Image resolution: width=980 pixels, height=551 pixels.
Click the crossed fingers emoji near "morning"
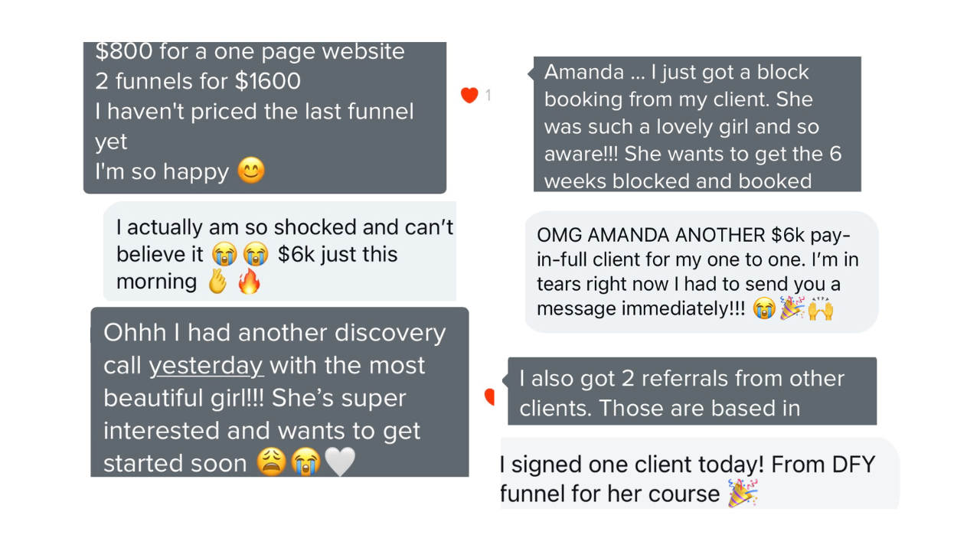pyautogui.click(x=217, y=282)
